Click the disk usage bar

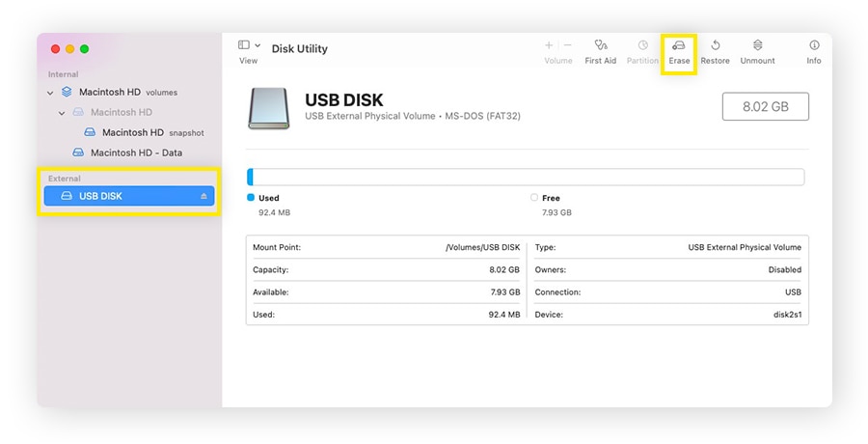pyautogui.click(x=526, y=177)
